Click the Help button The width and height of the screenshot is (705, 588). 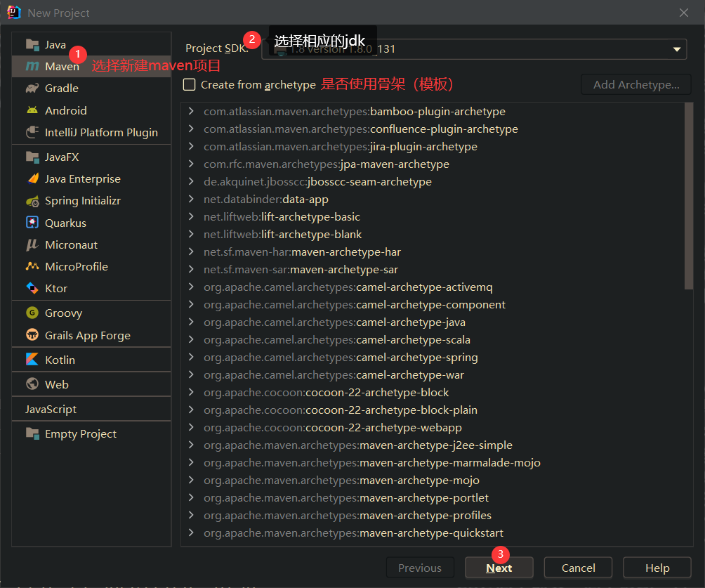[657, 568]
